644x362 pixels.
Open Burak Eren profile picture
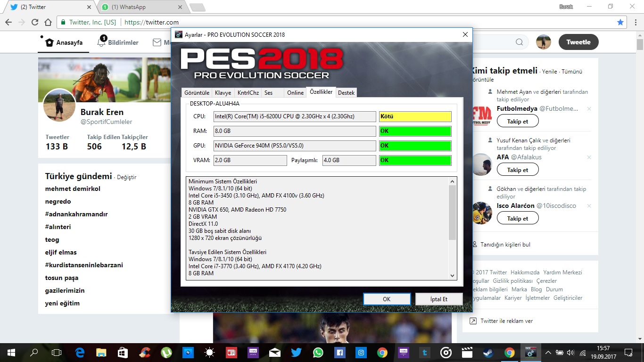(x=59, y=105)
